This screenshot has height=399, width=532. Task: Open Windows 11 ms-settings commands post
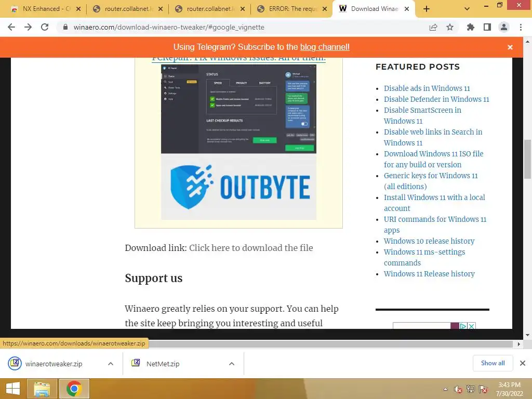tap(424, 257)
